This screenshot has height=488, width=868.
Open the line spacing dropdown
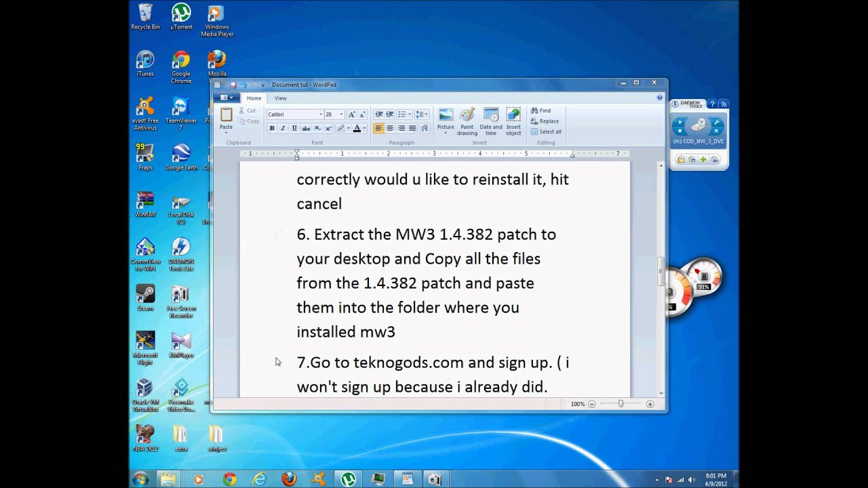[x=421, y=115]
